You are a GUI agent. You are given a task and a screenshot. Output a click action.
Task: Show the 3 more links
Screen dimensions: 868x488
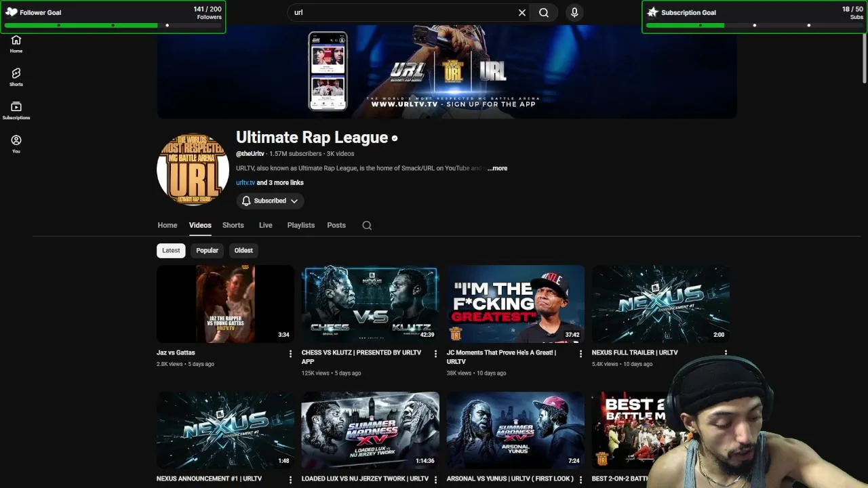280,182
